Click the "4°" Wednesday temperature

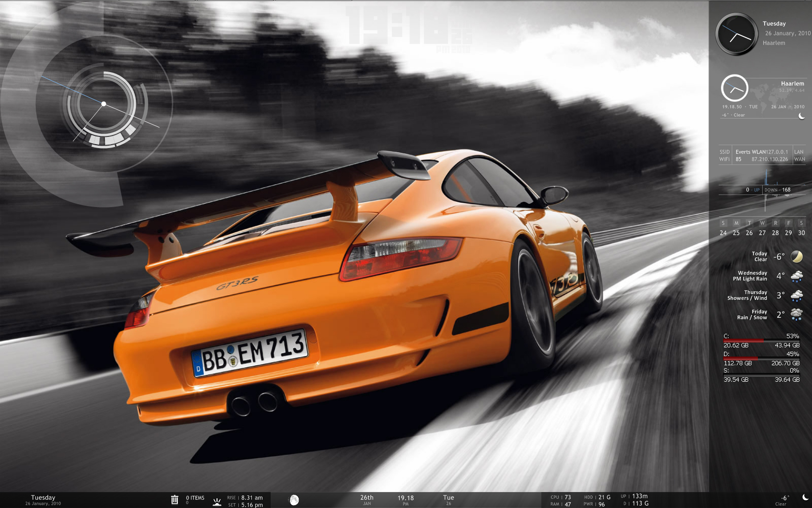click(x=781, y=276)
